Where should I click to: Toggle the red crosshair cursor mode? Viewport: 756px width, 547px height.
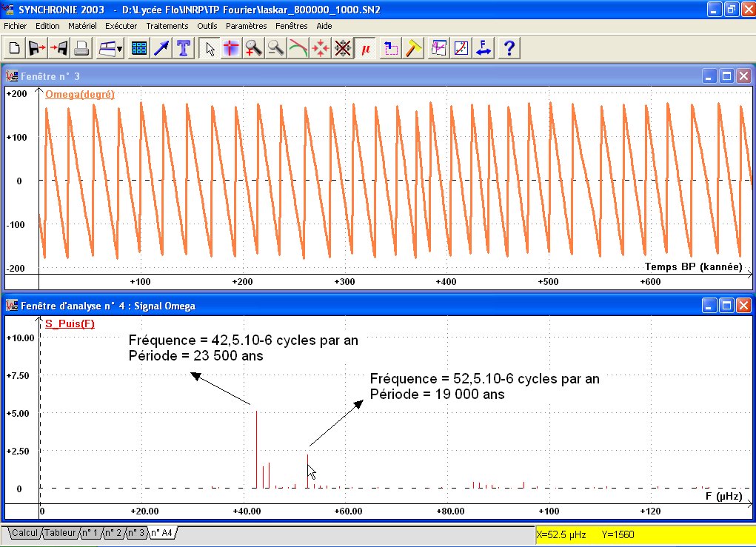pos(232,49)
